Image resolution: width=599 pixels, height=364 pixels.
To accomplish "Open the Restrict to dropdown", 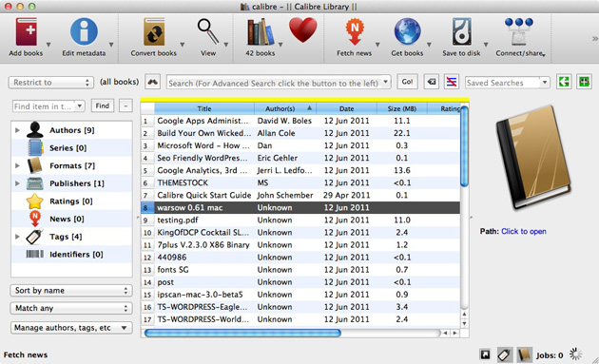I will (51, 82).
